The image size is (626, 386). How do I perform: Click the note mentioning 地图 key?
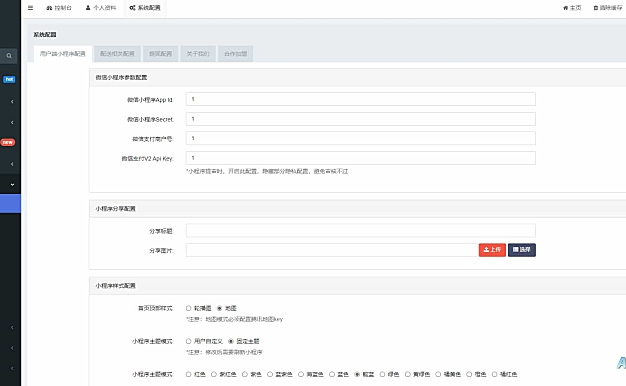(235, 319)
